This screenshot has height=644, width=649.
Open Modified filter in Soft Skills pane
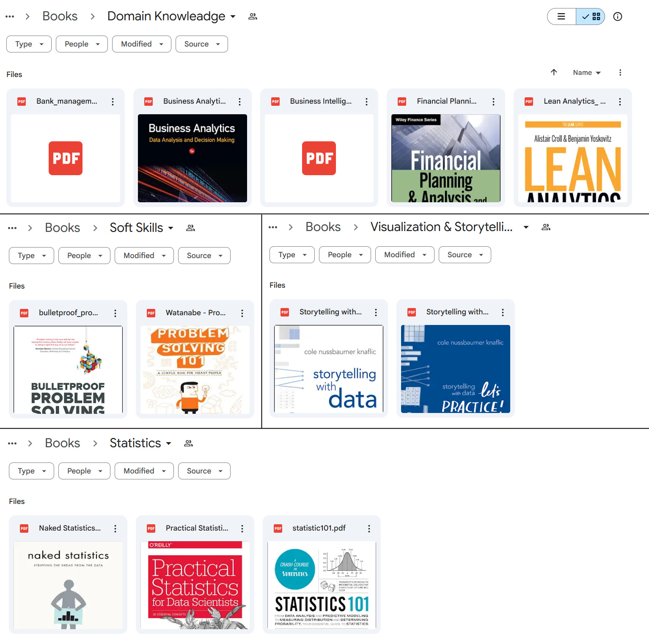144,256
